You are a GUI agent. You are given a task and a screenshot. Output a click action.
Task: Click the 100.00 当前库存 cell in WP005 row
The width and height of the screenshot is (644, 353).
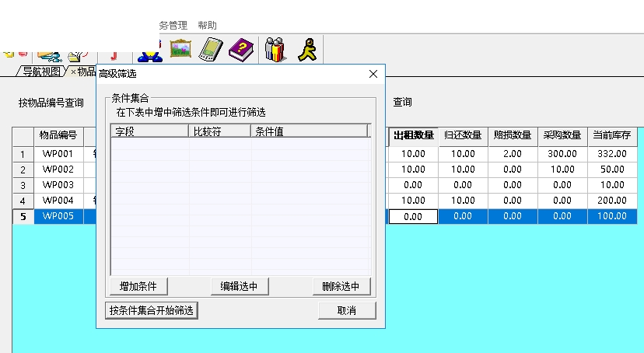pos(612,216)
